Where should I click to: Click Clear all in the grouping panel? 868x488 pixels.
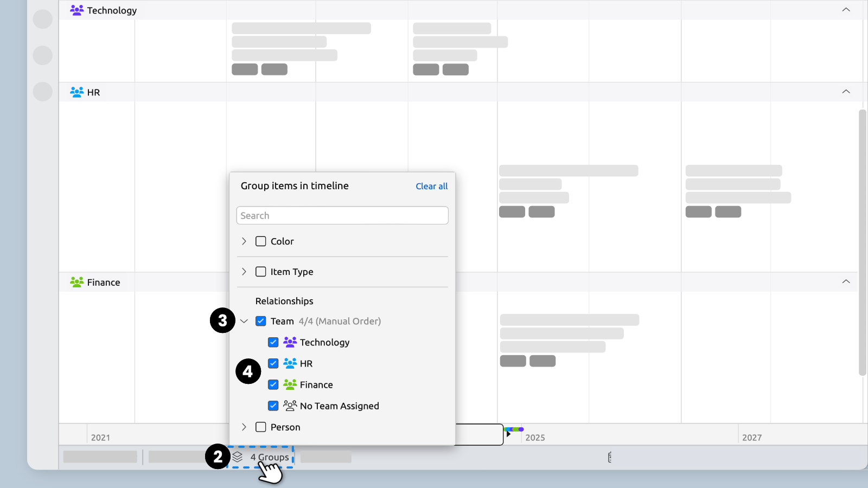click(x=432, y=186)
